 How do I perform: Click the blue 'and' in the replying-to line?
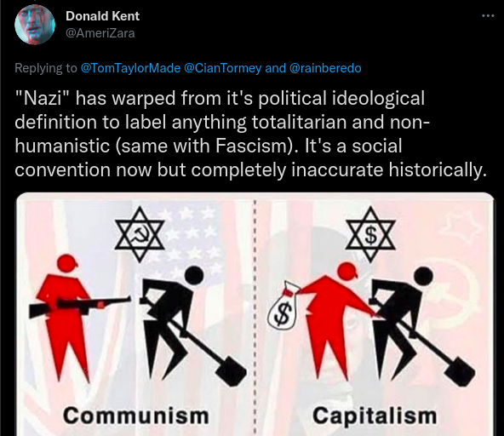(275, 68)
